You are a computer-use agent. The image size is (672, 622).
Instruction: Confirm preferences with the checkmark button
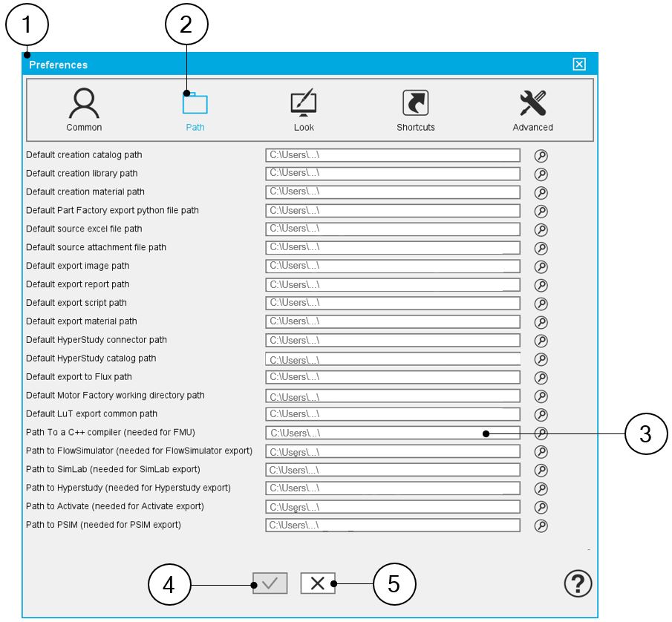click(x=270, y=583)
